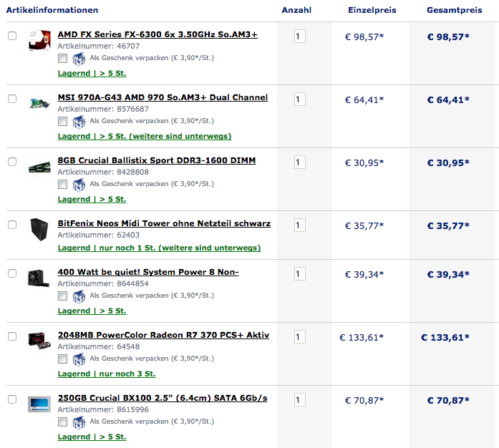Open the AMD FX Series FX-6300 product link
This screenshot has height=448, width=499.
click(158, 34)
